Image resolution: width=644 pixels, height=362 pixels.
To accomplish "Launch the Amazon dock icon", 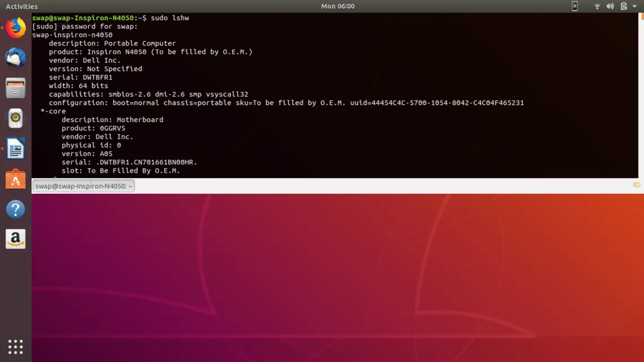I will [16, 239].
